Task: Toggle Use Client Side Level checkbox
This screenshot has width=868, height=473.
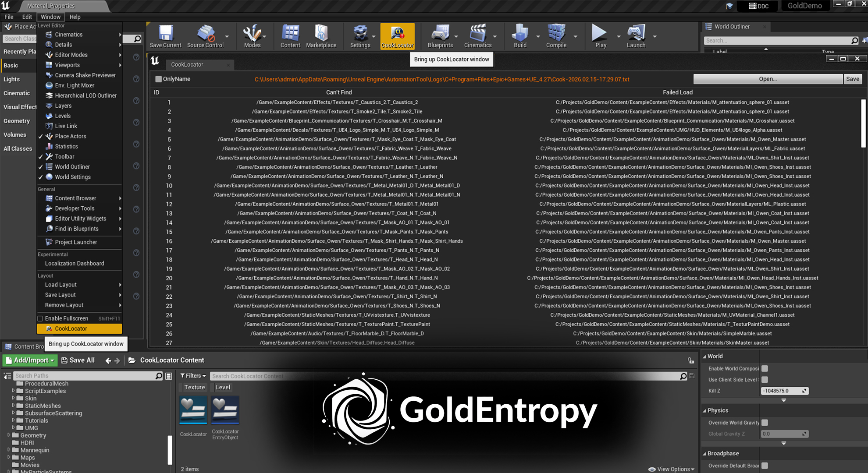Action: 765,380
